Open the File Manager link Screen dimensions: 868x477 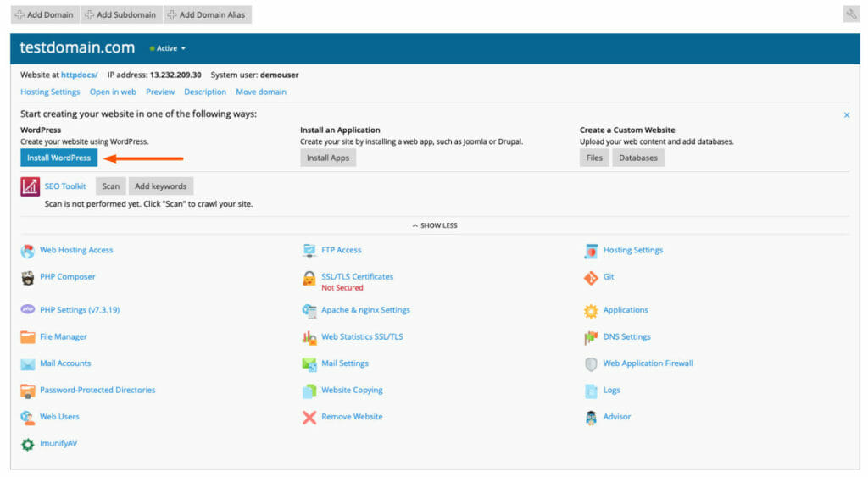click(63, 336)
